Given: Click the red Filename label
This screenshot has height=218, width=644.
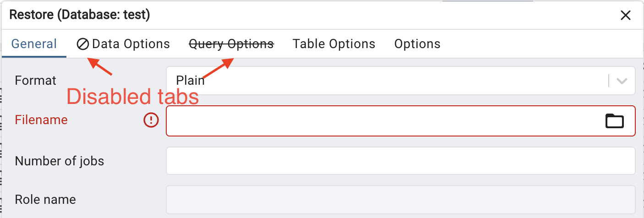Looking at the screenshot, I should point(41,120).
